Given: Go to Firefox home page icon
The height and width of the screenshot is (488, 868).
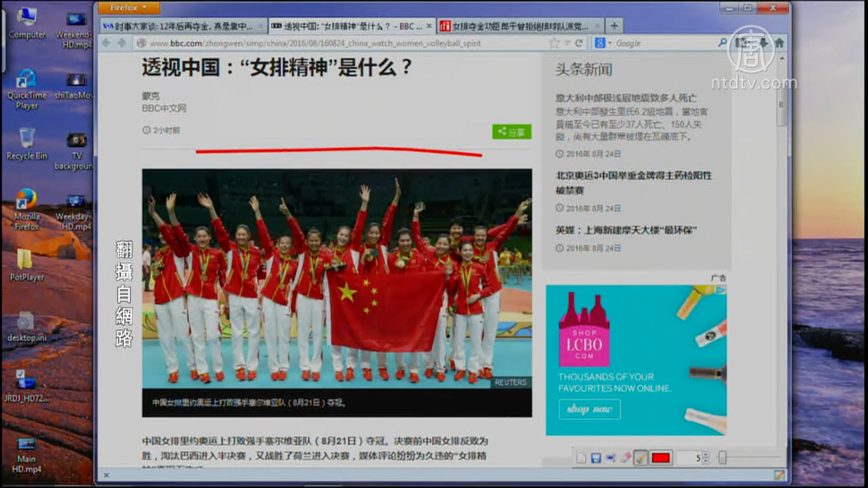Looking at the screenshot, I should tap(780, 43).
